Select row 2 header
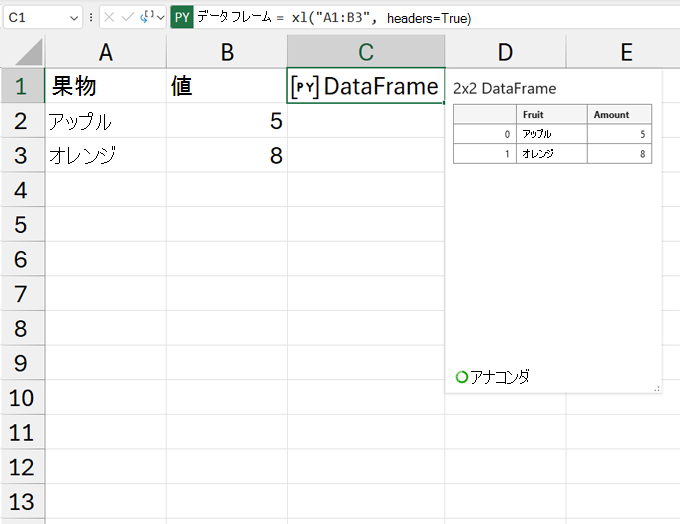The height and width of the screenshot is (524, 680). 22,121
